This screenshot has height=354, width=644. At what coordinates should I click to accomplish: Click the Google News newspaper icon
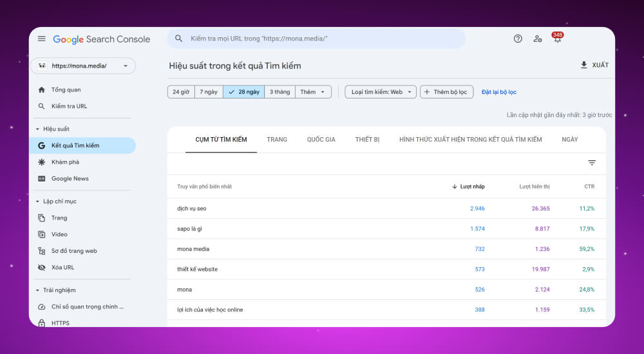(41, 179)
